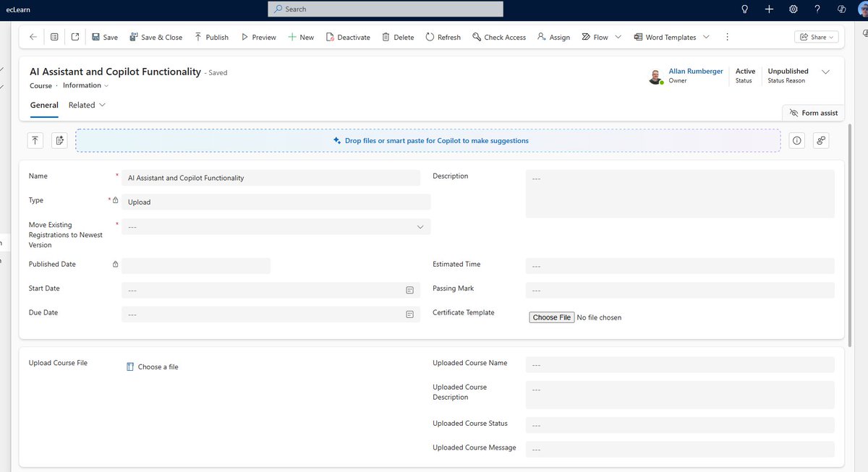Click in the Search box

pos(386,9)
